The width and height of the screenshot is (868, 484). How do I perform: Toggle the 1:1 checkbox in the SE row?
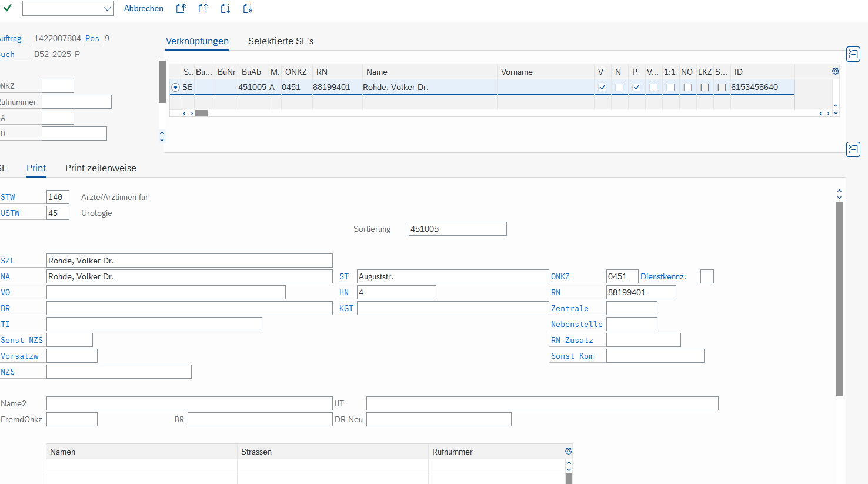(x=670, y=87)
